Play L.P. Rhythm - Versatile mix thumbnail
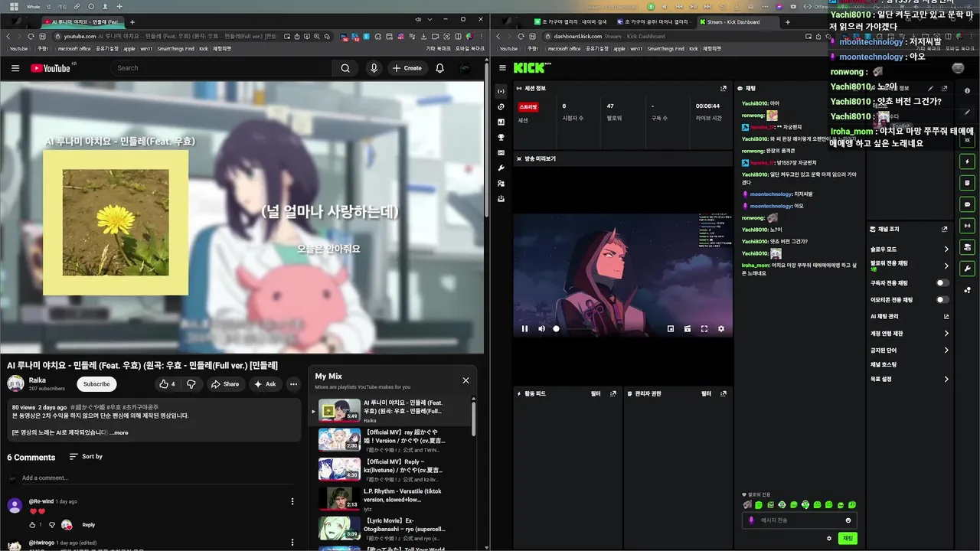Screen dimensions: 980x551 coord(339,498)
